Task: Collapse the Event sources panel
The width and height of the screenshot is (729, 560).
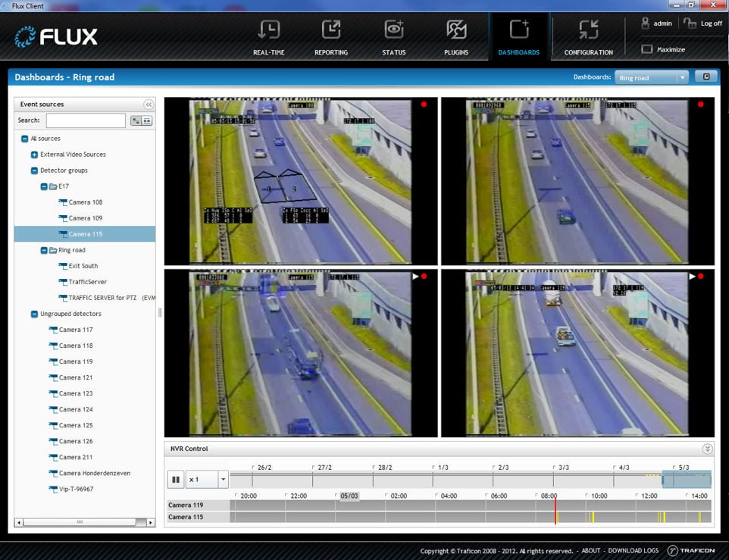Action: coord(149,105)
